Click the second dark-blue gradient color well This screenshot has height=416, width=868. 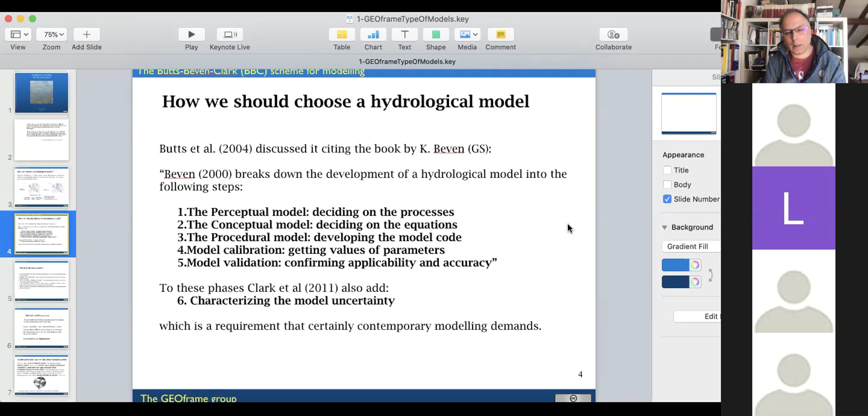(x=675, y=282)
